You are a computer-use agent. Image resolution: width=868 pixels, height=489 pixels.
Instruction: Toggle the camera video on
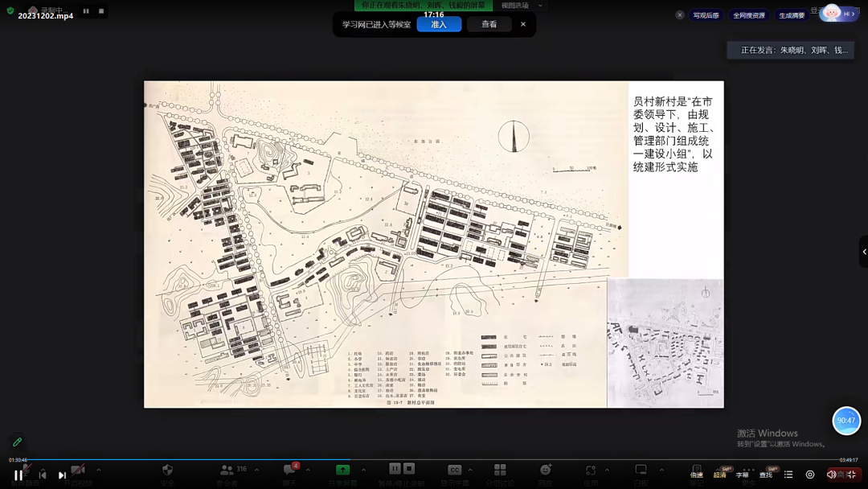point(78,471)
